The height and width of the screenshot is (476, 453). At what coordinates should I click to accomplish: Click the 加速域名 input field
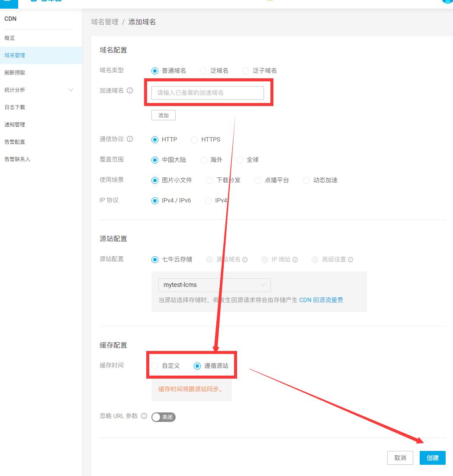(208, 93)
